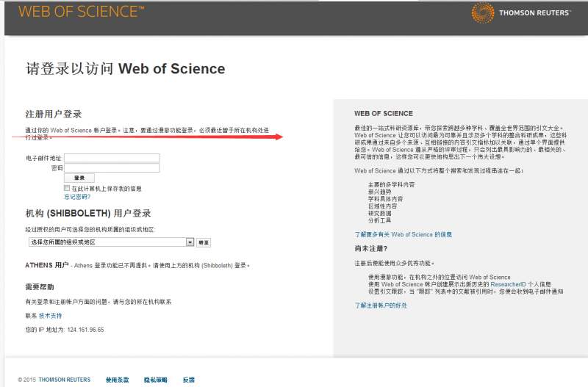Click the WEB OF SCIENCE sidebar heading

(383, 114)
